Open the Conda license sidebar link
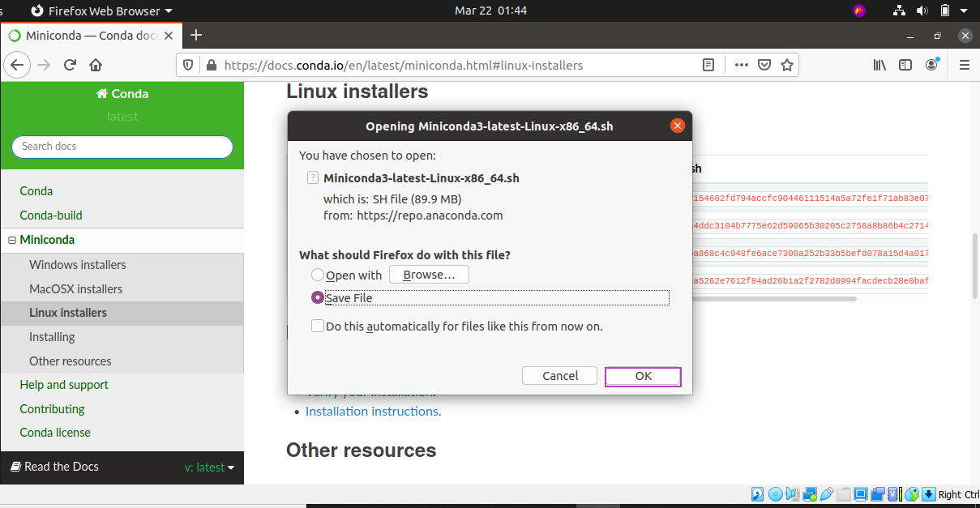Viewport: 980px width, 508px height. [x=55, y=433]
